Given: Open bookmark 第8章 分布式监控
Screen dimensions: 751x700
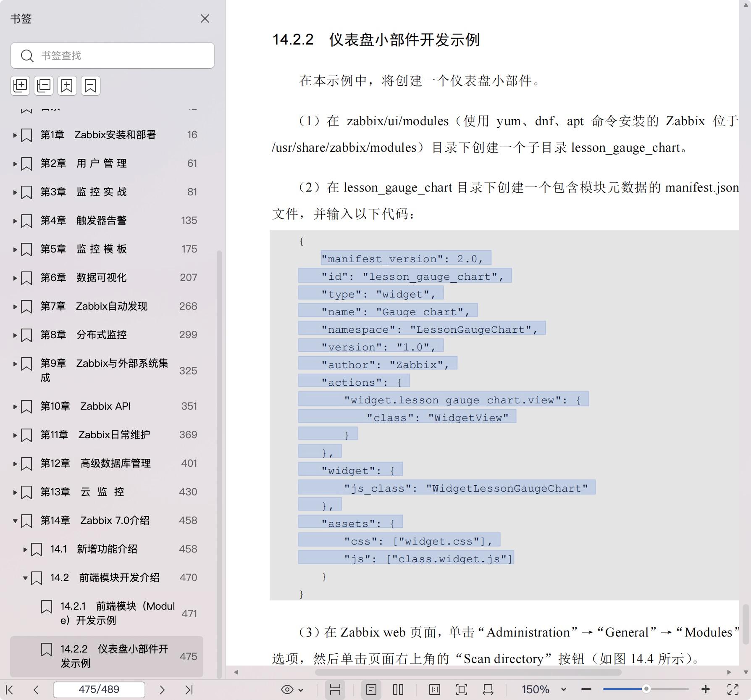Looking at the screenshot, I should coord(83,335).
